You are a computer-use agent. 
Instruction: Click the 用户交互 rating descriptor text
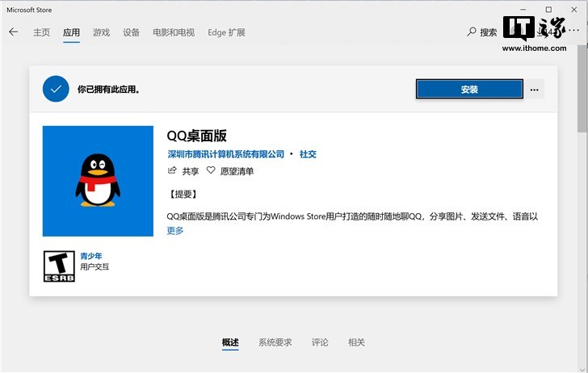(x=94, y=267)
